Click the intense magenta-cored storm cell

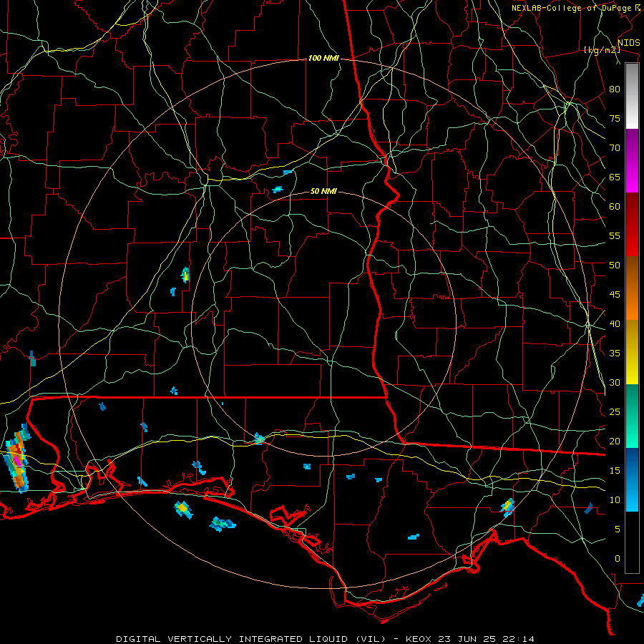tap(16, 460)
